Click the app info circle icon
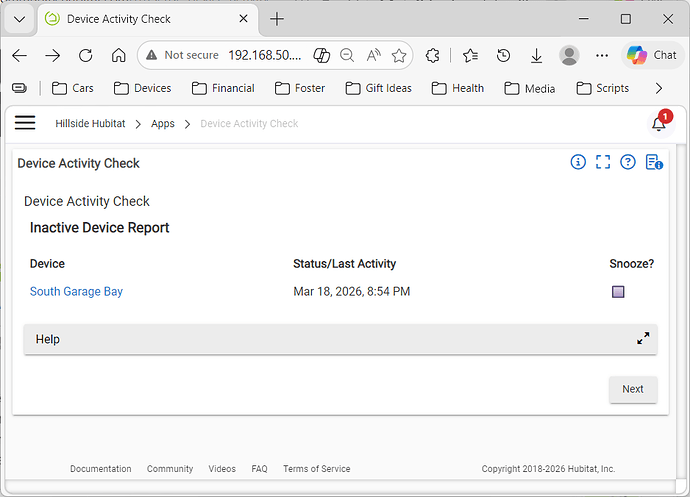This screenshot has height=497, width=690. click(x=578, y=162)
